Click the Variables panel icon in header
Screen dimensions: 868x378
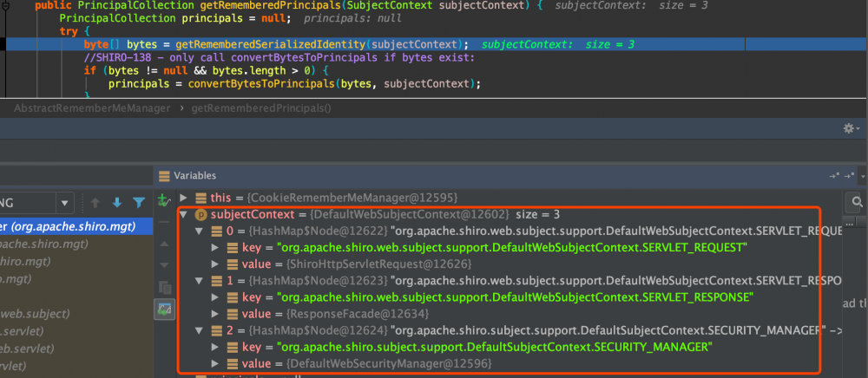point(164,176)
